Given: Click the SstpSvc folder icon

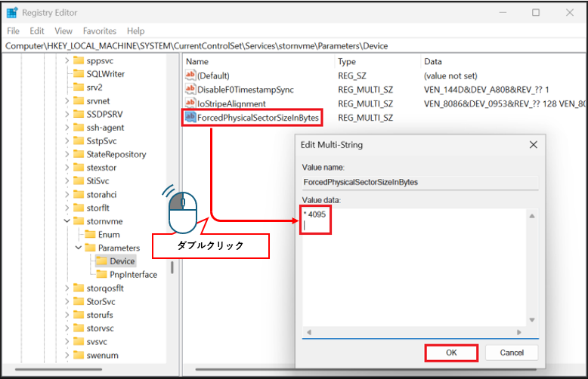Looking at the screenshot, I should pyautogui.click(x=79, y=140).
